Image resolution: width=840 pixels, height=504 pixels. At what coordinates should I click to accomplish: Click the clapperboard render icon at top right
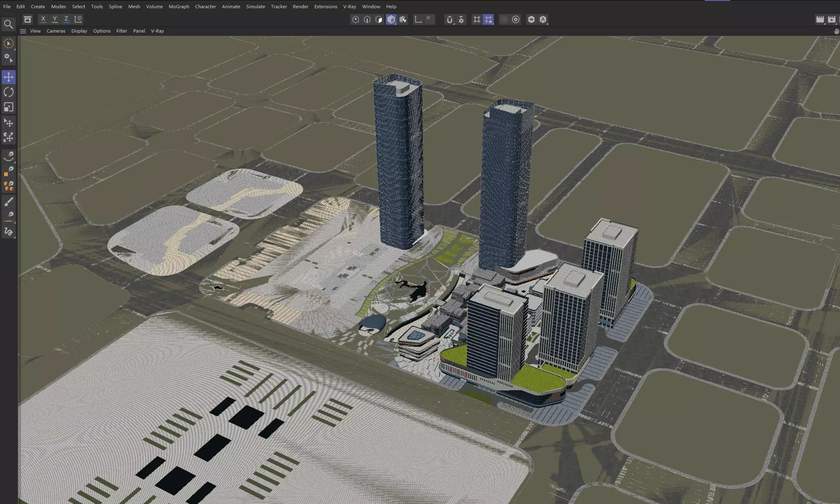820,19
